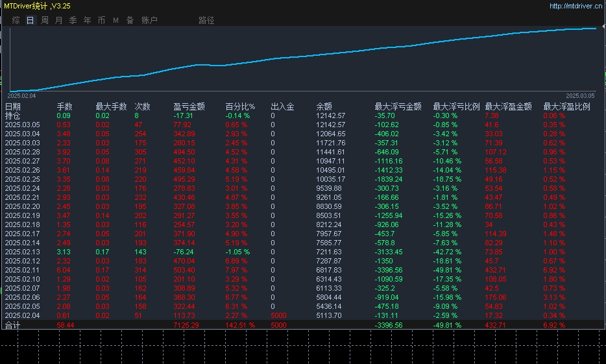Click the 余额 balance column header
Image resolution: width=606 pixels, height=364 pixels.
point(324,106)
